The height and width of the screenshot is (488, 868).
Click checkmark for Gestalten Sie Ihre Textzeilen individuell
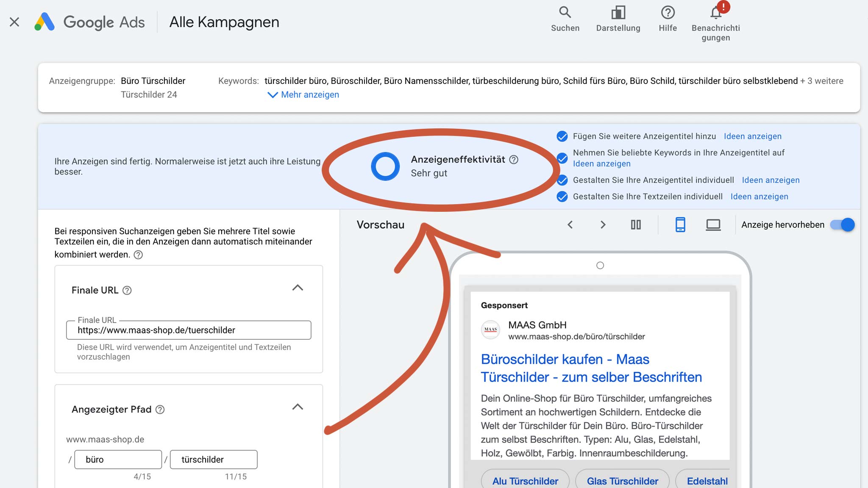point(562,197)
